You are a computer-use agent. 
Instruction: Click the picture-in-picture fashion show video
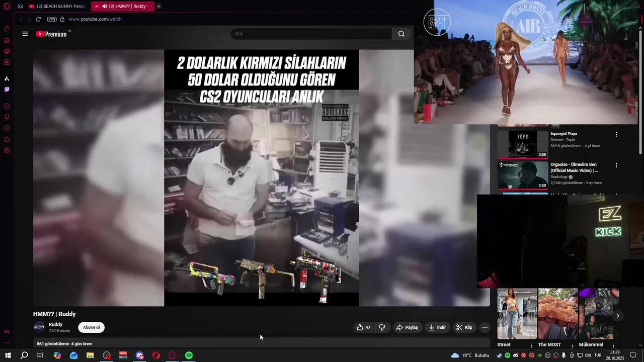(526, 62)
